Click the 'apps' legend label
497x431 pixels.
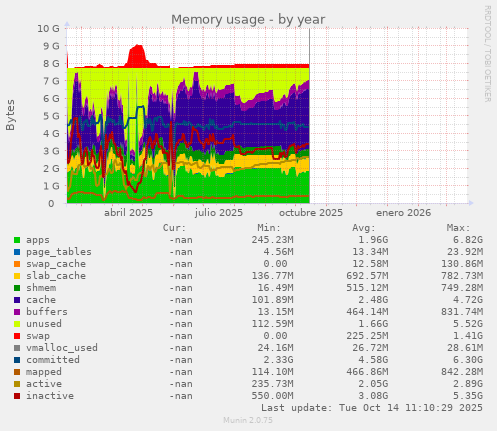coord(38,240)
